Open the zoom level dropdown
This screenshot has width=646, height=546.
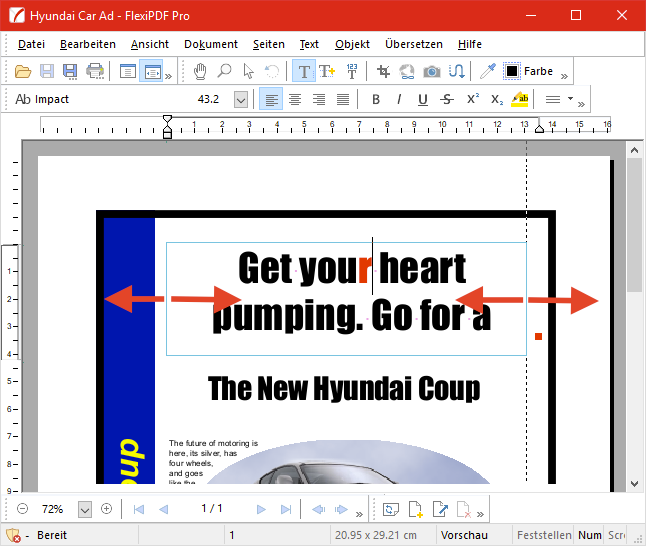(85, 509)
